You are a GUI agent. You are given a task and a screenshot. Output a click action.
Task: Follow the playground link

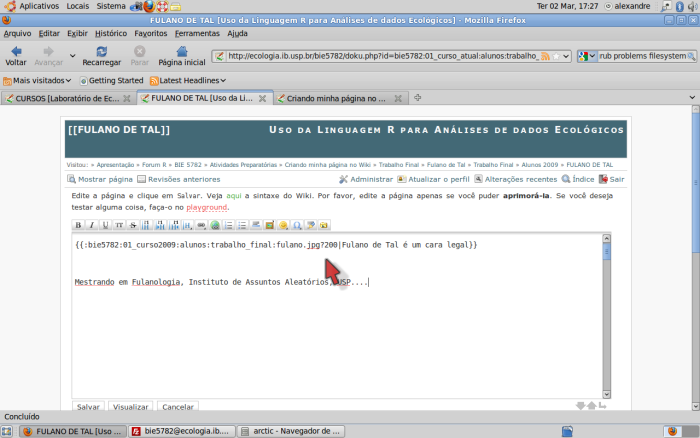[x=206, y=207]
